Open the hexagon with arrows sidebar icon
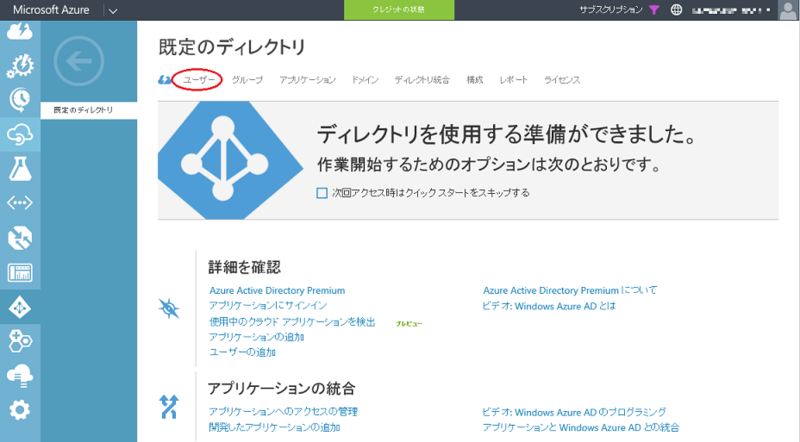The width and height of the screenshot is (800, 442). tap(19, 238)
